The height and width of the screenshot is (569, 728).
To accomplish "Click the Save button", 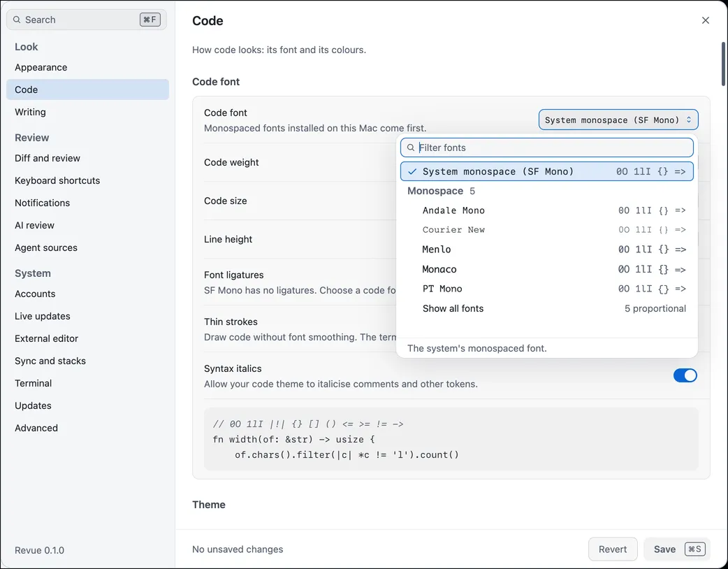I will [677, 549].
